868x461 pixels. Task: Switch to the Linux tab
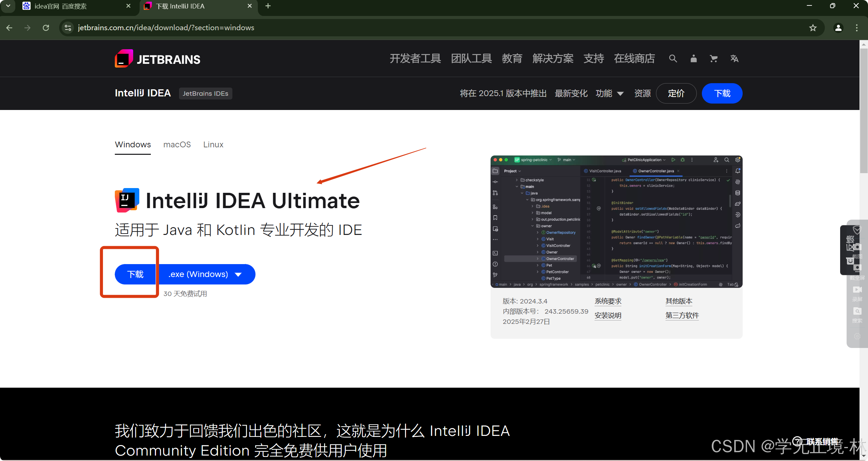(x=213, y=145)
